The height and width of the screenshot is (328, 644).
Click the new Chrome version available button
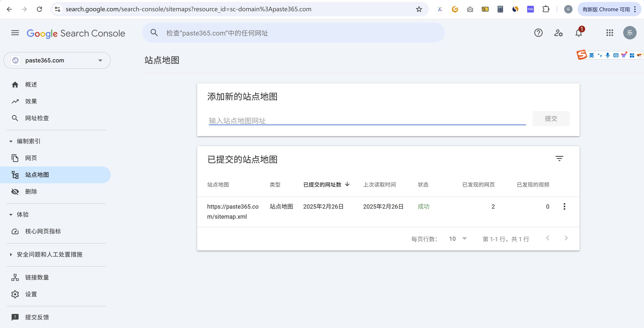[606, 9]
